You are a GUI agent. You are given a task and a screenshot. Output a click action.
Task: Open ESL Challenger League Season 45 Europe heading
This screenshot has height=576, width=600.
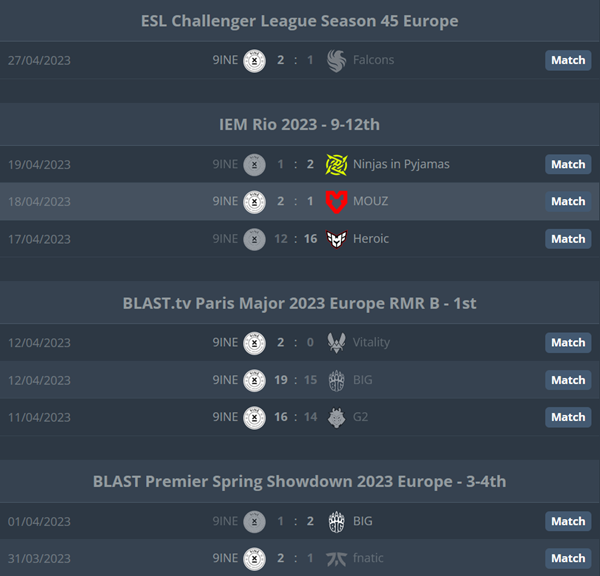tap(300, 21)
